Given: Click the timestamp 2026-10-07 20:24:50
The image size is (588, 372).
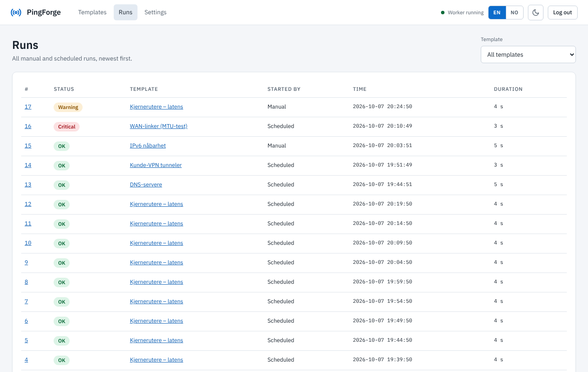Looking at the screenshot, I should click(383, 107).
